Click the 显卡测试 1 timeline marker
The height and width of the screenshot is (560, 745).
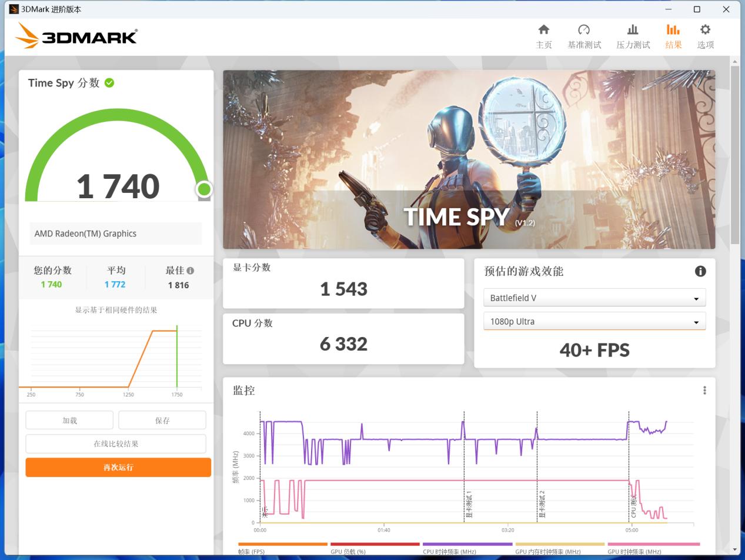[x=469, y=504]
